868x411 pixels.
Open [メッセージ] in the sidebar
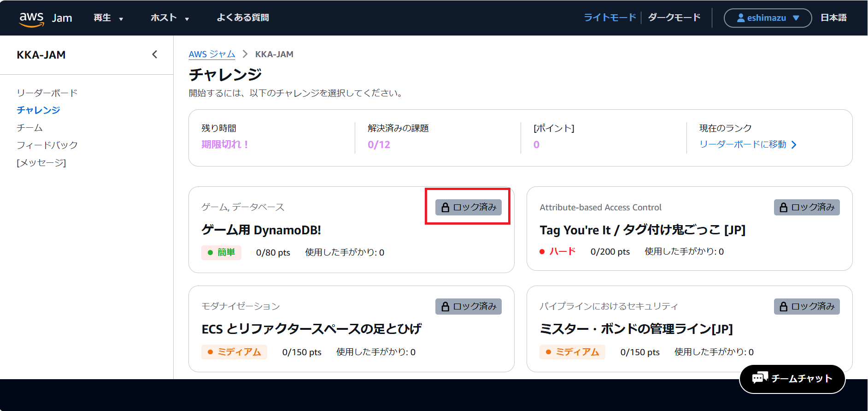[41, 163]
